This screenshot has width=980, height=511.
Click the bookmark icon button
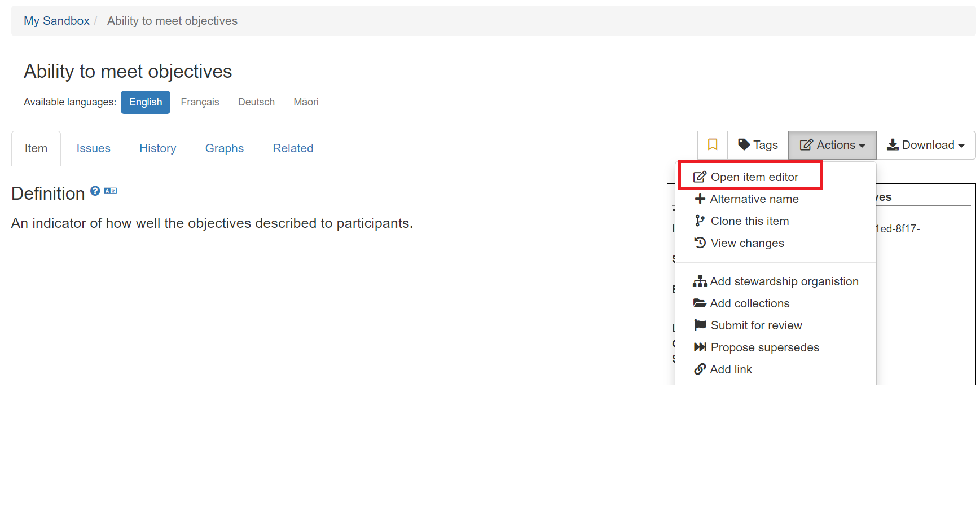coord(712,145)
